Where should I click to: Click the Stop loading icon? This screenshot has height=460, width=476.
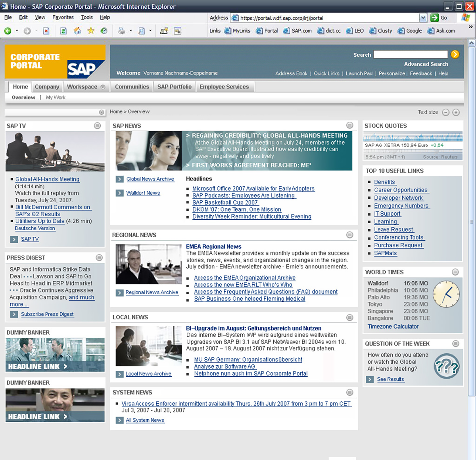(46, 31)
